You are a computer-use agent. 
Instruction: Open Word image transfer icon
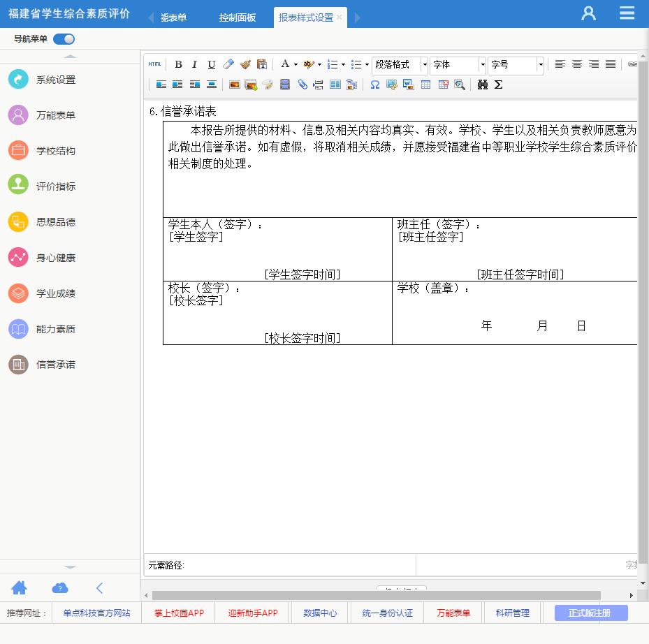click(408, 85)
